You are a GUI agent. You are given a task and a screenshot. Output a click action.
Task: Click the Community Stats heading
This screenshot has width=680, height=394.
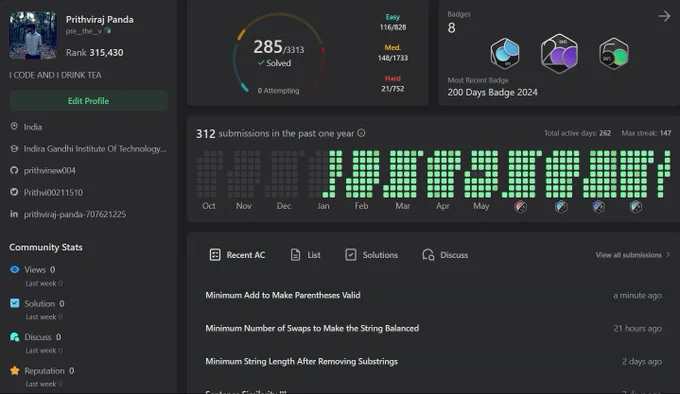[46, 247]
